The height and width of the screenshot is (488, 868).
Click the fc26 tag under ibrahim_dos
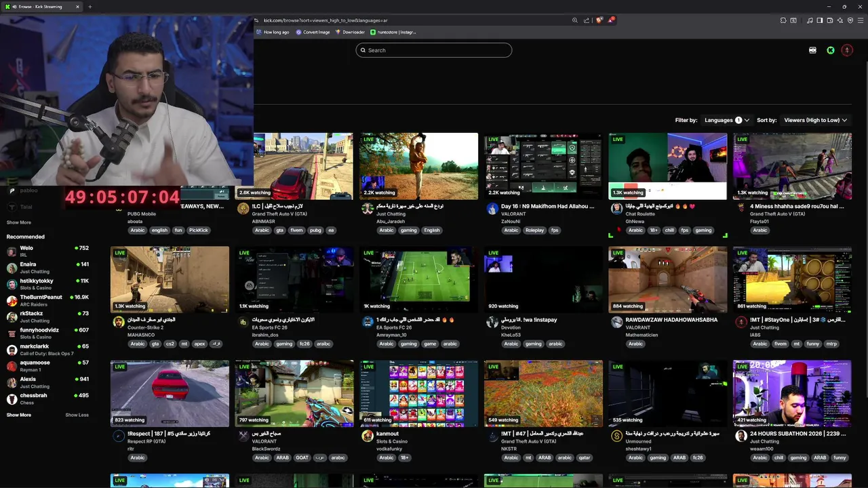click(x=304, y=344)
